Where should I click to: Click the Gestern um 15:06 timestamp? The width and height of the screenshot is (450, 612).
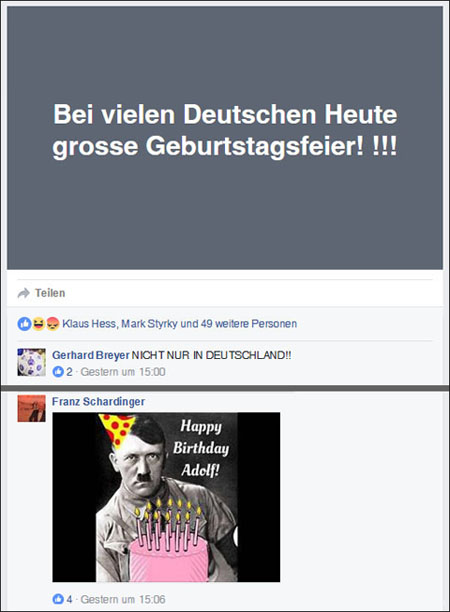pos(123,599)
